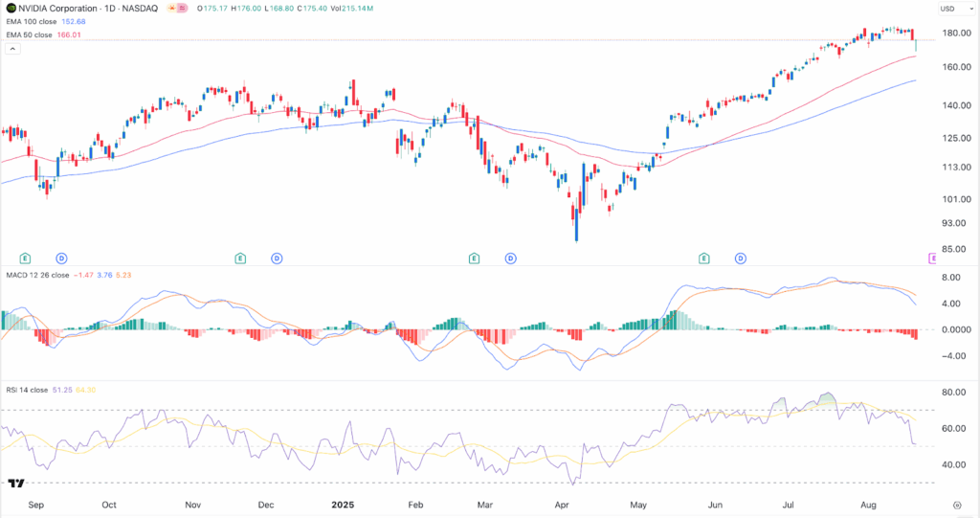Open the dividend marker in mid-June
Screen dimensions: 980x518
pyautogui.click(x=741, y=258)
